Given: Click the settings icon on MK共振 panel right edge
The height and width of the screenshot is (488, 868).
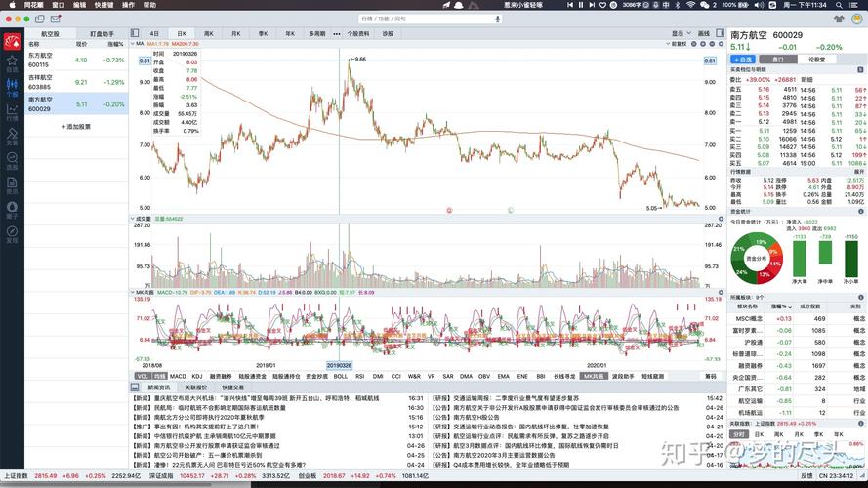Looking at the screenshot, I should pyautogui.click(x=721, y=292).
